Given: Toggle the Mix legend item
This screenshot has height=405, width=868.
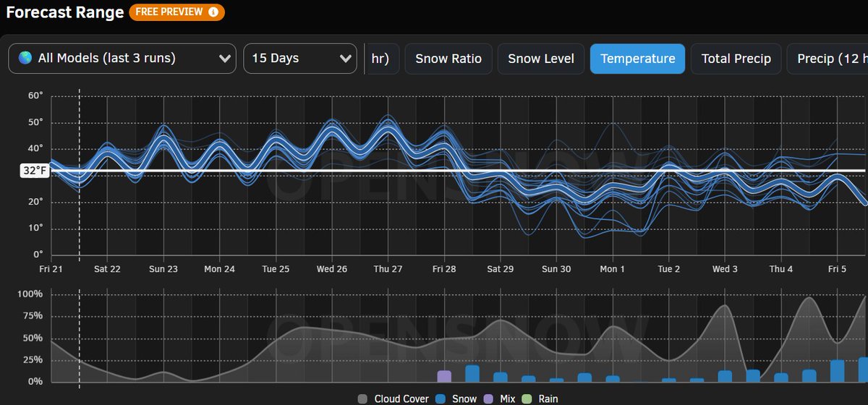Looking at the screenshot, I should (501, 398).
